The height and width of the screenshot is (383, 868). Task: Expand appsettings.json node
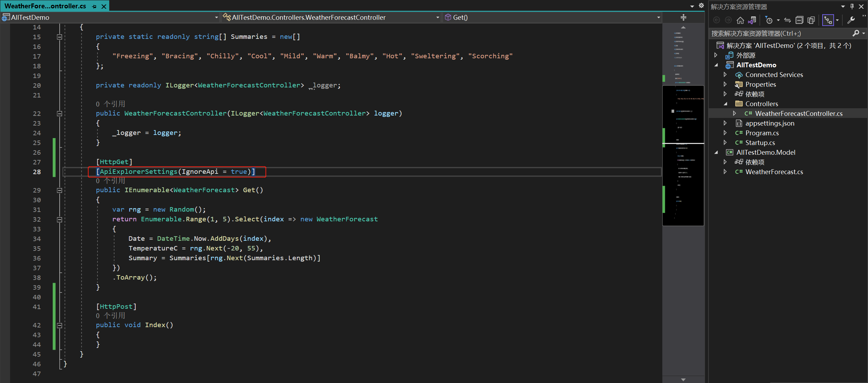(725, 123)
